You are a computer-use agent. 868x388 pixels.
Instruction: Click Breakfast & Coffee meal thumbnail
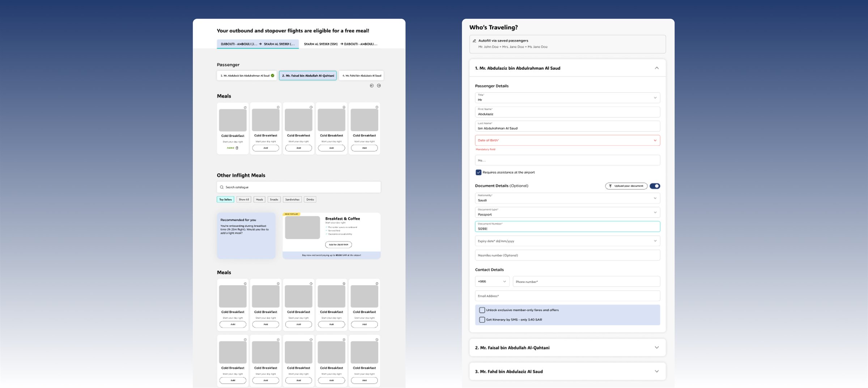[x=302, y=228]
